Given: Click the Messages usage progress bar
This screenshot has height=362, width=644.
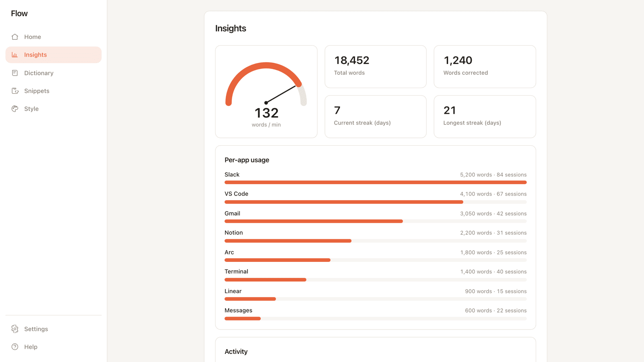Looking at the screenshot, I should [x=376, y=319].
